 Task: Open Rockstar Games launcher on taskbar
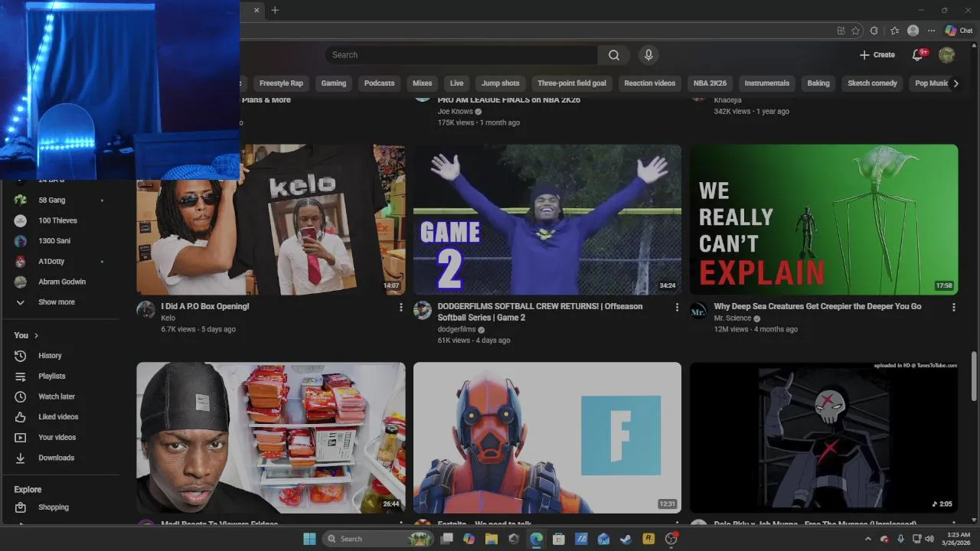648,539
